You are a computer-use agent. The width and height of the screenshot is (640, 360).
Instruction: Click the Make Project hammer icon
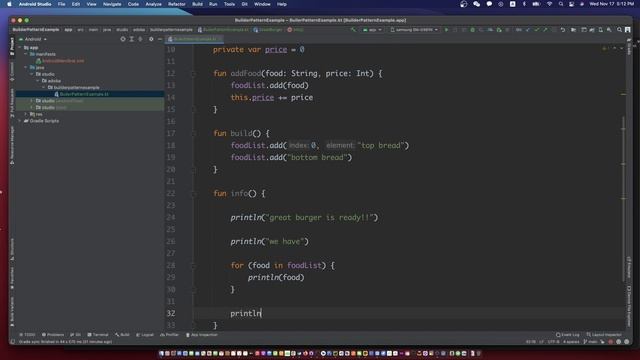[353, 30]
